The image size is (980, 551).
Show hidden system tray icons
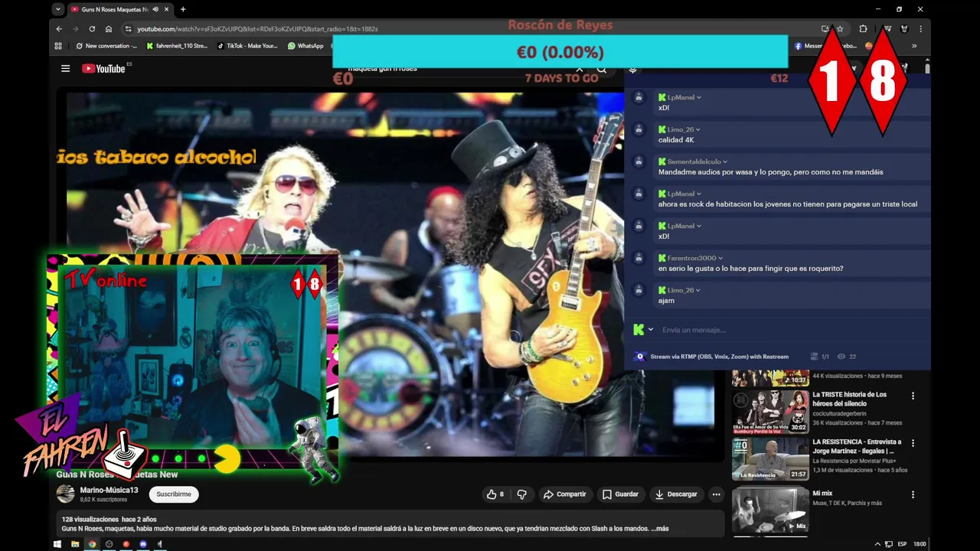pyautogui.click(x=877, y=544)
